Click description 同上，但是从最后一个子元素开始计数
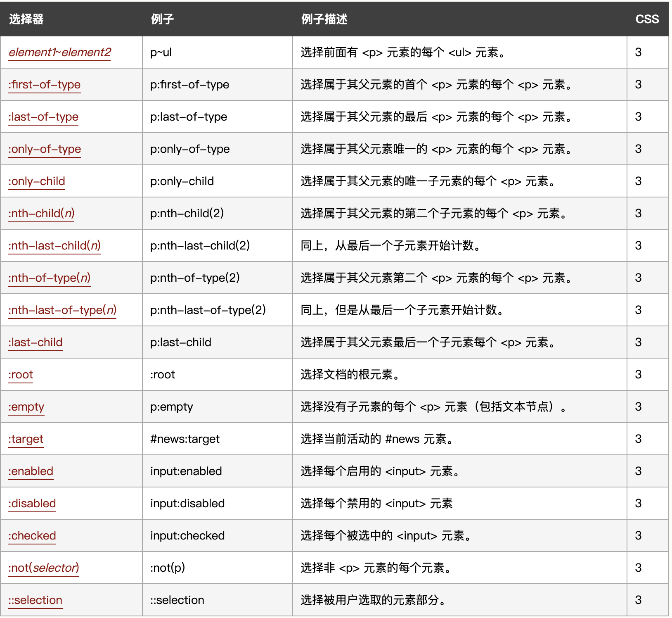This screenshot has height=618, width=672. click(x=402, y=310)
